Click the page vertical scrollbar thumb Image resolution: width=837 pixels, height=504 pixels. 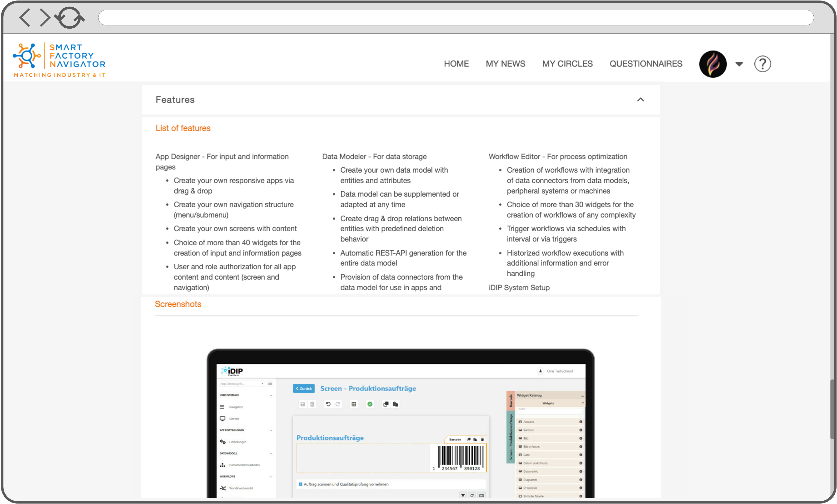(832, 409)
